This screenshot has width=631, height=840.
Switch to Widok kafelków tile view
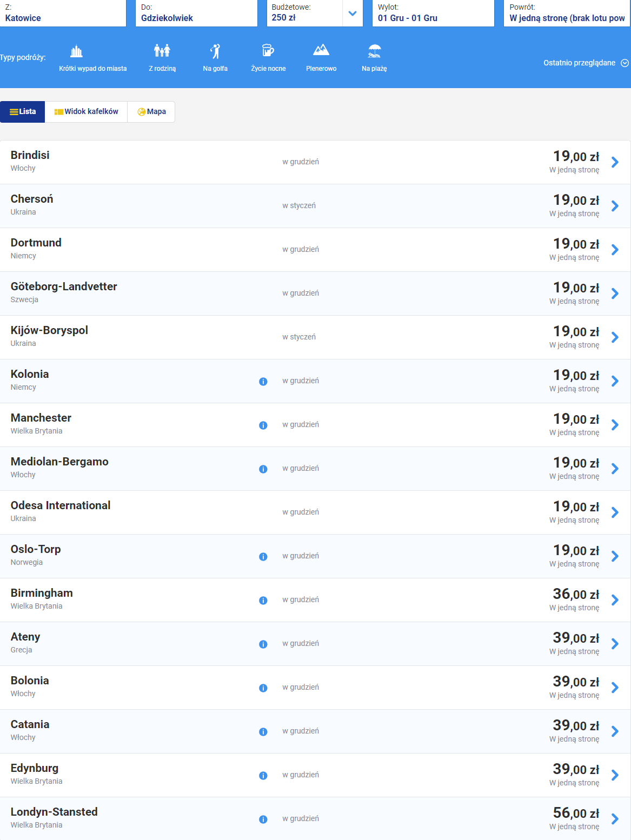coord(87,112)
